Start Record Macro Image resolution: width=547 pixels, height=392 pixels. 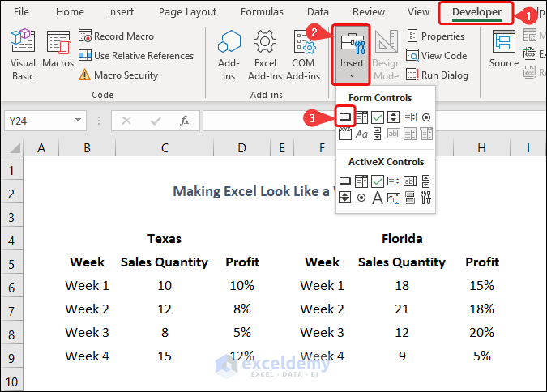coord(116,36)
